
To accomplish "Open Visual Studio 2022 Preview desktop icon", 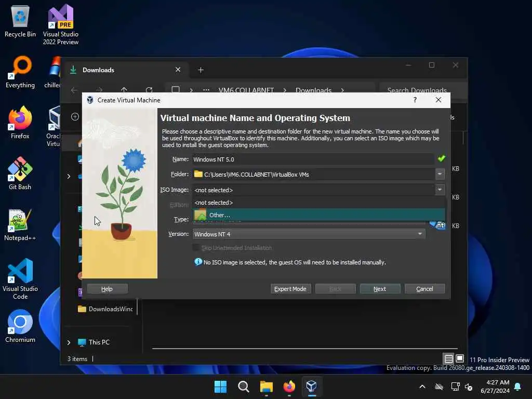I will pos(61,24).
